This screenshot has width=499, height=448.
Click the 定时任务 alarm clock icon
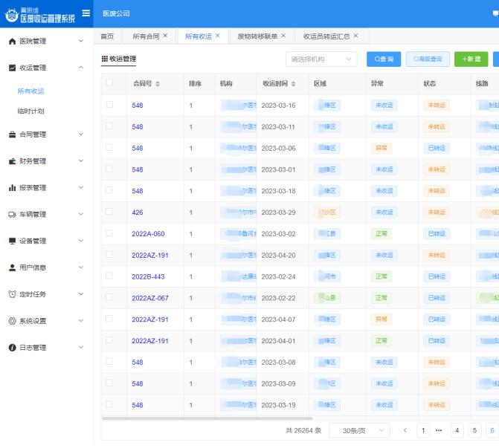(x=12, y=294)
